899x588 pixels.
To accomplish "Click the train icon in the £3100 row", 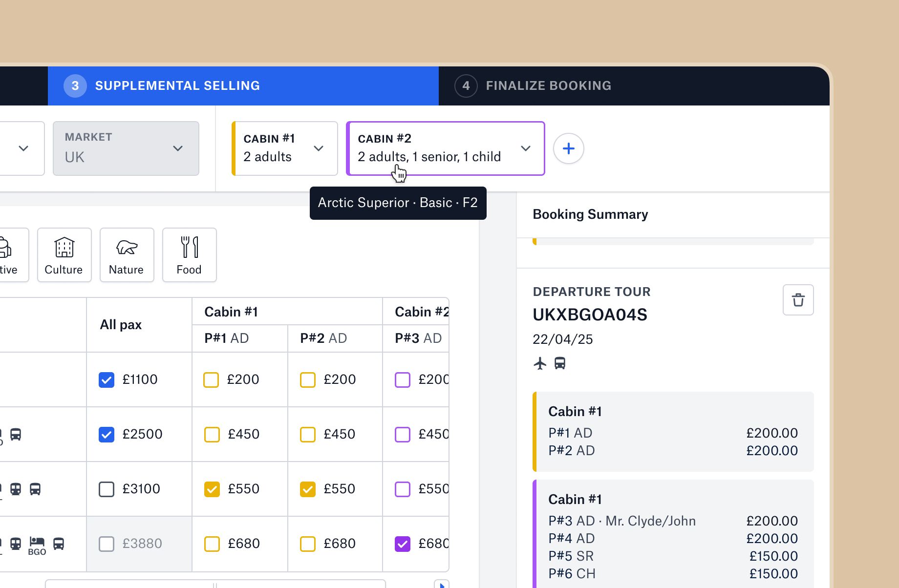I will pyautogui.click(x=16, y=489).
